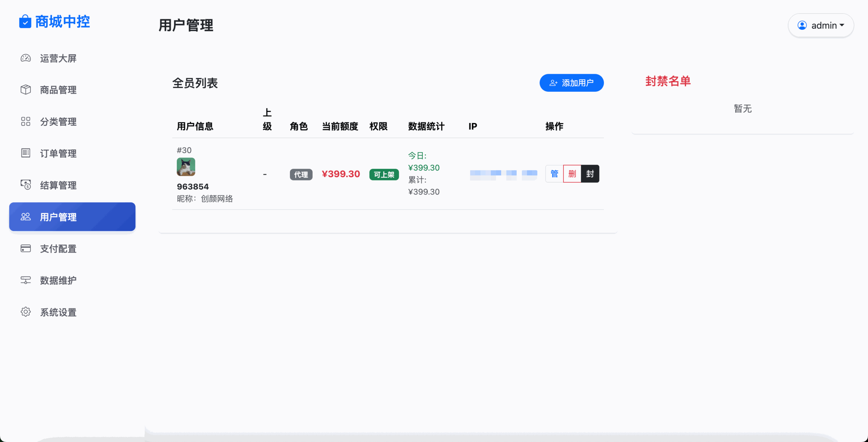Toggle the 代理 role badge
Viewport: 868px width, 442px height.
point(301,174)
